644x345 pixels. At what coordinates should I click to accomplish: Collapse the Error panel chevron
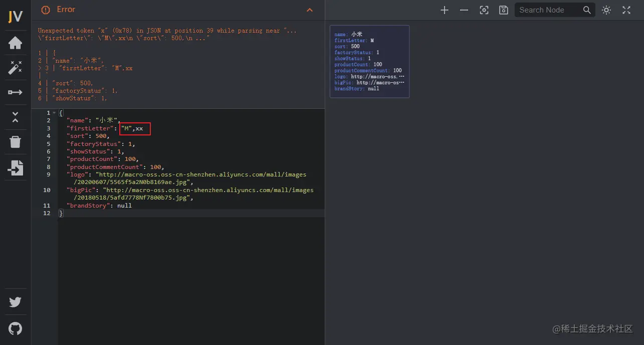tap(310, 10)
